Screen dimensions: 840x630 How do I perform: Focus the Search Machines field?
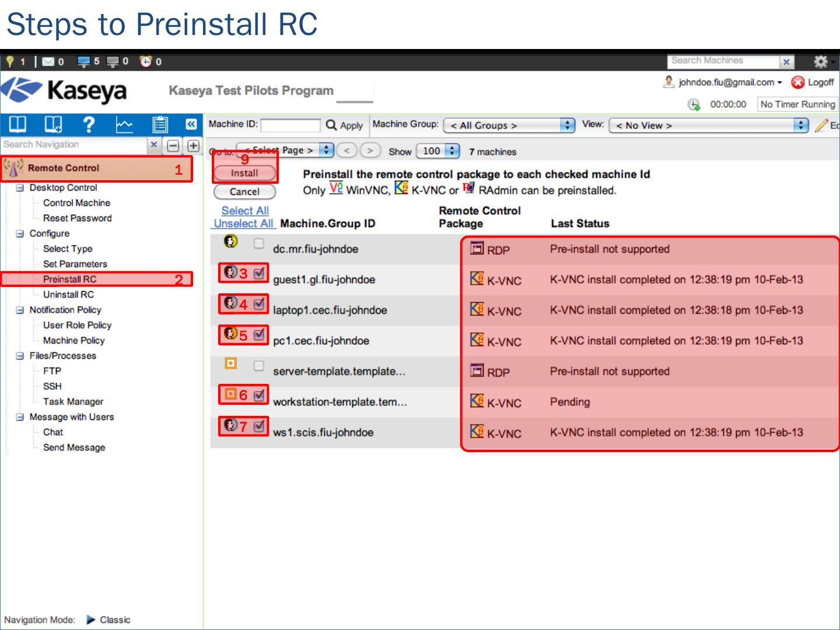click(x=723, y=61)
